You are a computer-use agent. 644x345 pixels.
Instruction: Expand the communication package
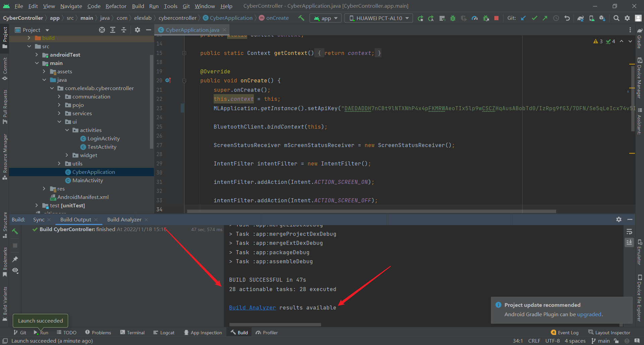pyautogui.click(x=59, y=96)
